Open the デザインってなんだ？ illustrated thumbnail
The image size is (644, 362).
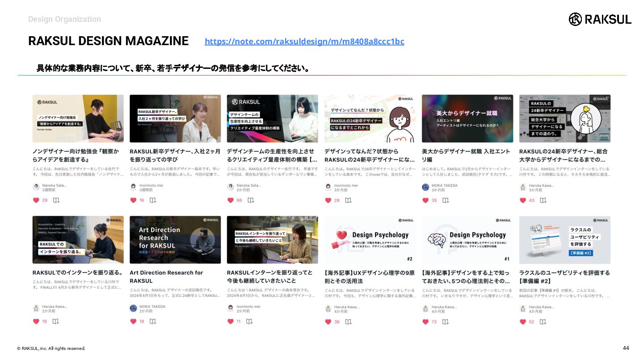coord(370,118)
